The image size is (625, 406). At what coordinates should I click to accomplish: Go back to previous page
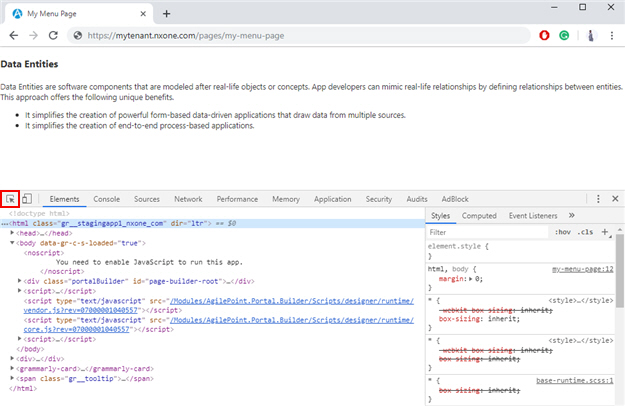click(x=14, y=35)
